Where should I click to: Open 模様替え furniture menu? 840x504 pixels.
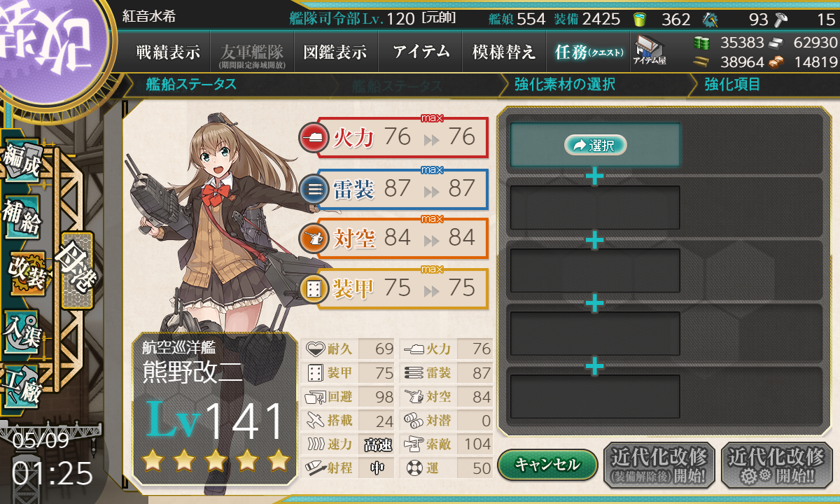[x=503, y=52]
